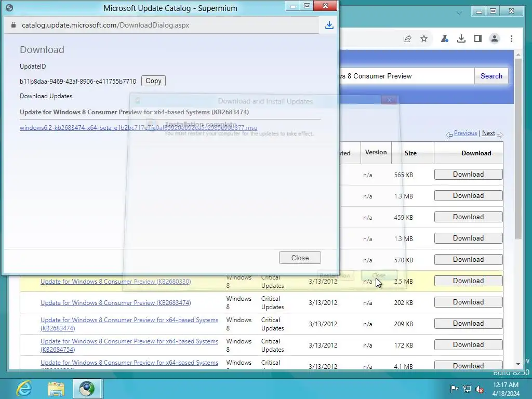
Task: Go to the Previous results page
Action: click(x=465, y=133)
